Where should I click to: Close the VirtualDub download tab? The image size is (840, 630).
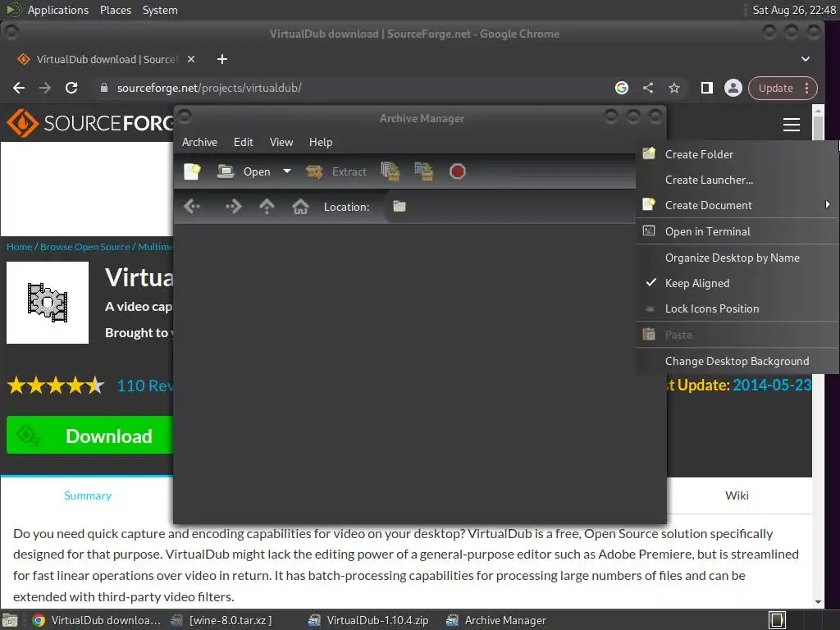(190, 59)
